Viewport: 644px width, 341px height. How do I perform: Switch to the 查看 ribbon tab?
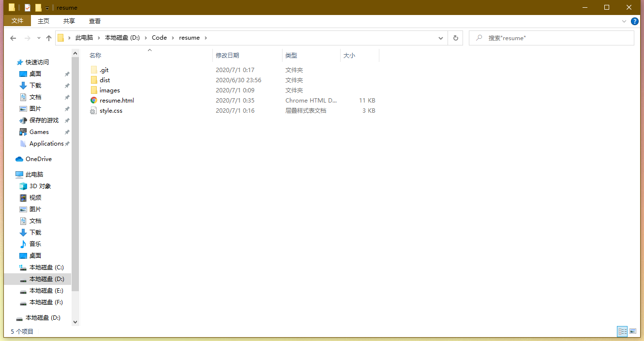point(95,21)
